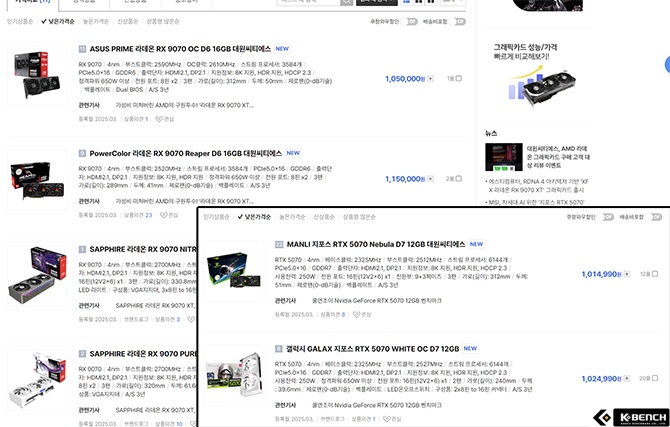Open 상품의견 3 for SAPPHIRE NITRO
670x427 pixels.
click(x=167, y=319)
